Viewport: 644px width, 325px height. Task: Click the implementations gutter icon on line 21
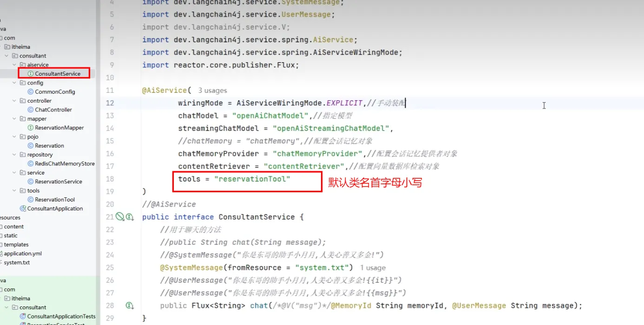[x=130, y=216]
